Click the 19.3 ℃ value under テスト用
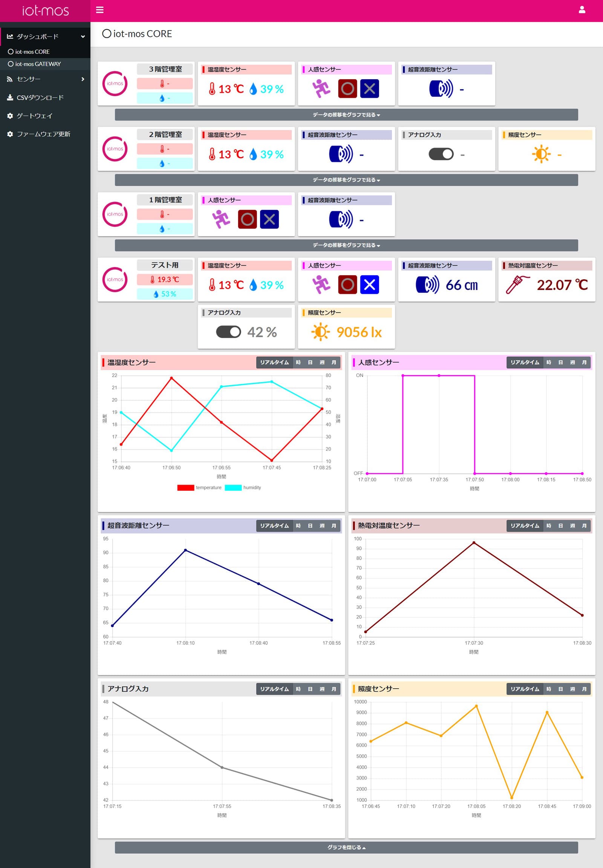The height and width of the screenshot is (868, 603). click(x=168, y=280)
